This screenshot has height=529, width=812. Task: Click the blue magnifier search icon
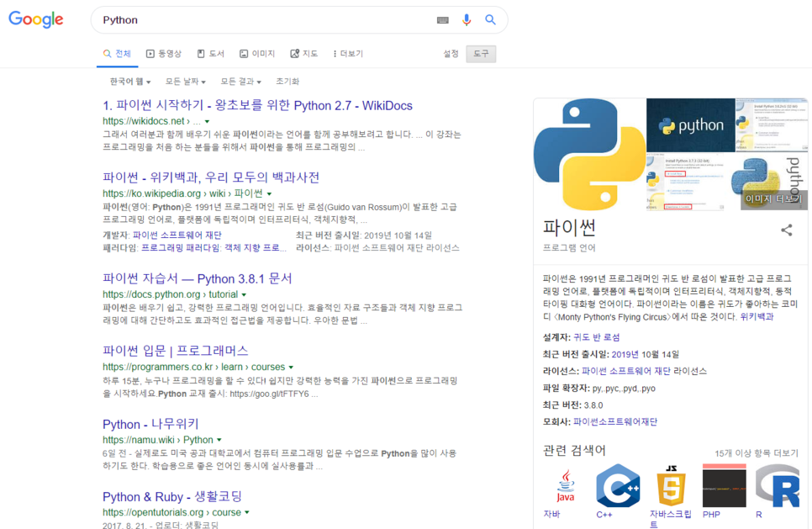tap(490, 19)
